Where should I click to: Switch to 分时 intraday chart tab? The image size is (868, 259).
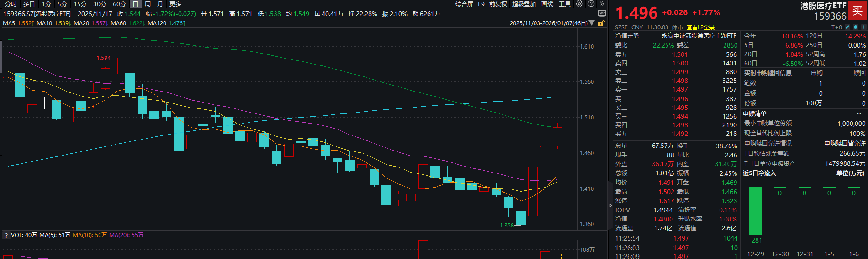click(11, 4)
